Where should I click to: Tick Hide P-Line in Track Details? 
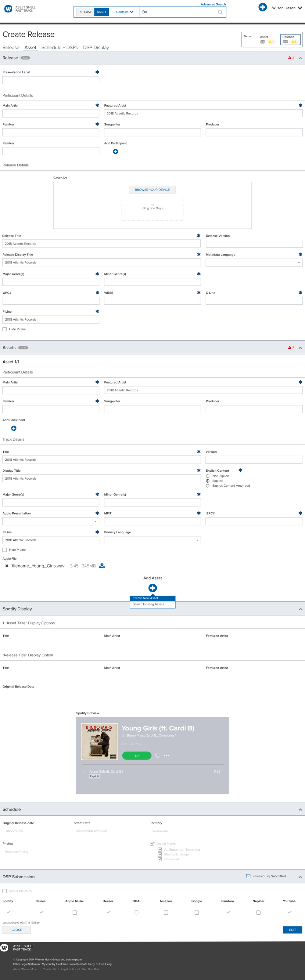click(x=5, y=550)
